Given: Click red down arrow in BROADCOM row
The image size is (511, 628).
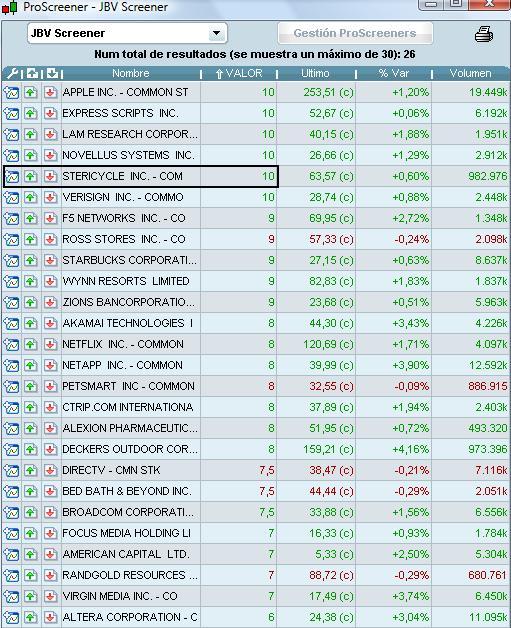Looking at the screenshot, I should click(50, 512).
